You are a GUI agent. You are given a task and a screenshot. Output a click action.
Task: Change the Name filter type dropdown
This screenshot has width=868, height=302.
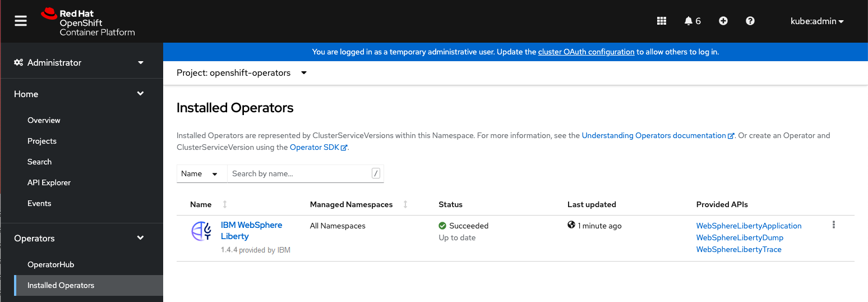coord(202,174)
